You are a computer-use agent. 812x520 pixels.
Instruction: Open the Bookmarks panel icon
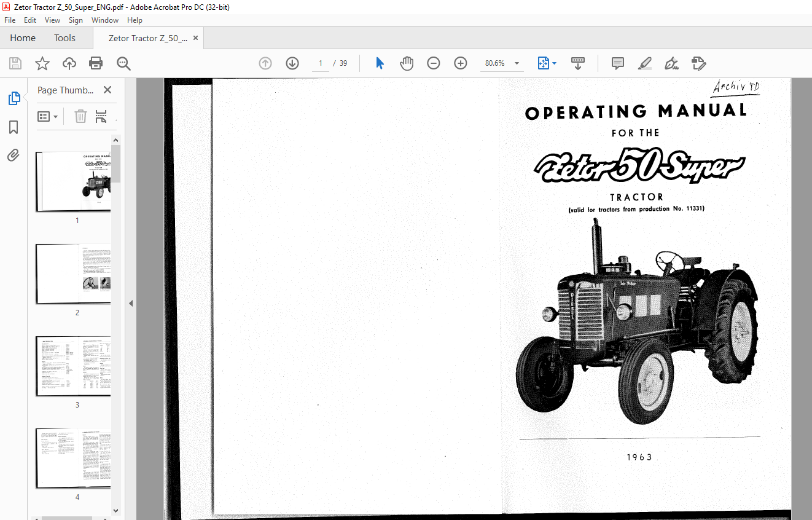pyautogui.click(x=14, y=127)
